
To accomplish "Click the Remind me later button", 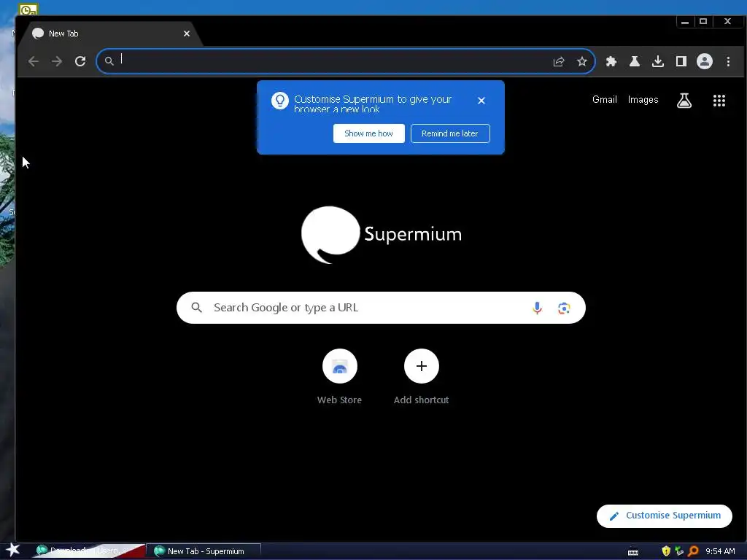I will 450,133.
